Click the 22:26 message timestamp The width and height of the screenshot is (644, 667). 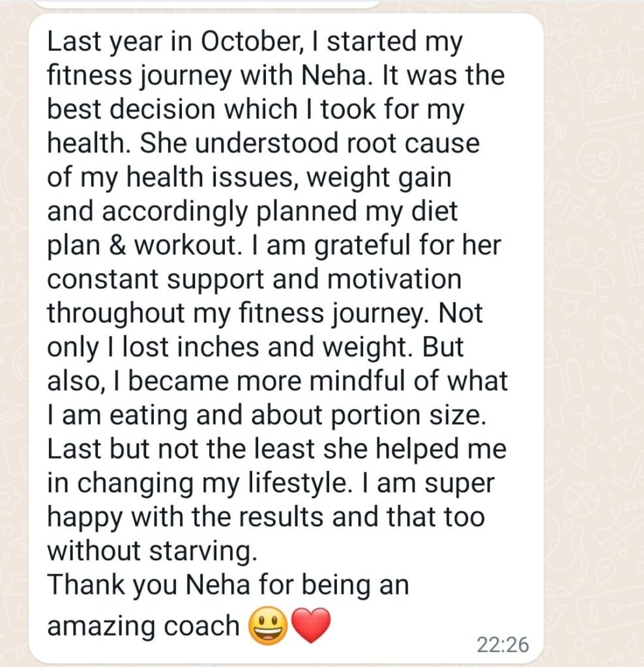click(503, 645)
